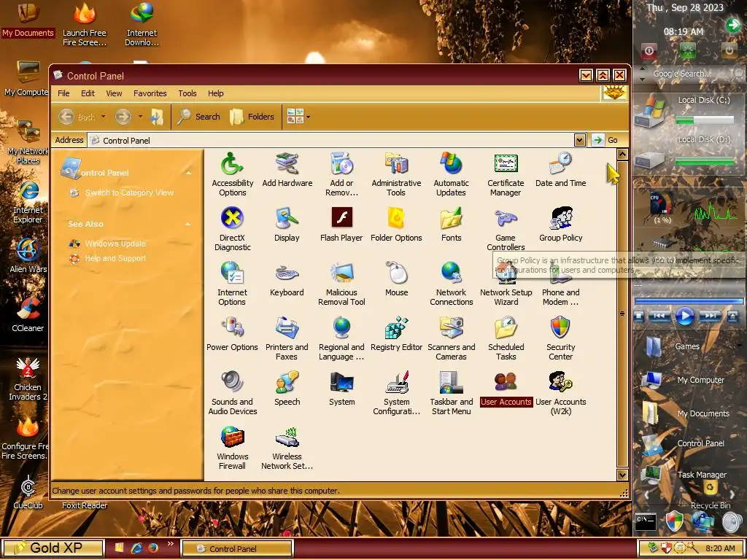Select the User Accounts item
Screen dimensions: 747x560
tap(506, 389)
